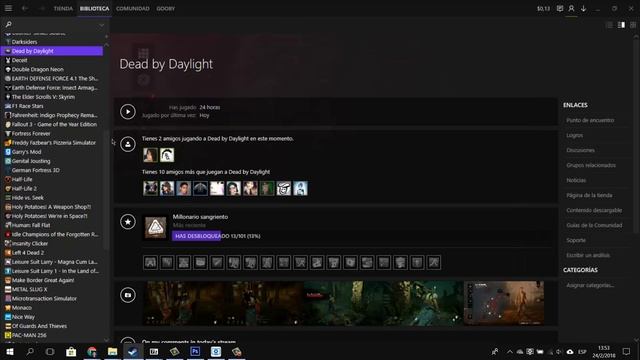Click the screenshots camera icon
The image size is (640, 360).
(x=128, y=295)
